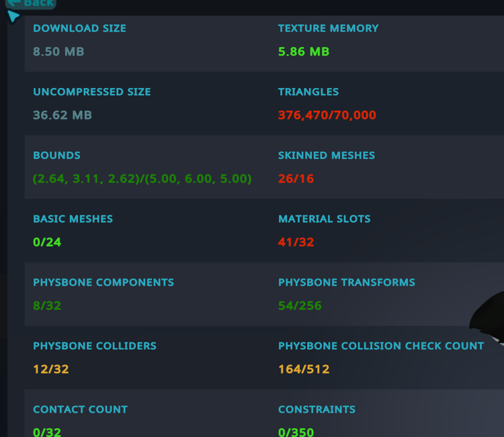Click the 54/256 PhysBone transforms value
Image resolution: width=504 pixels, height=437 pixels.
(x=300, y=305)
